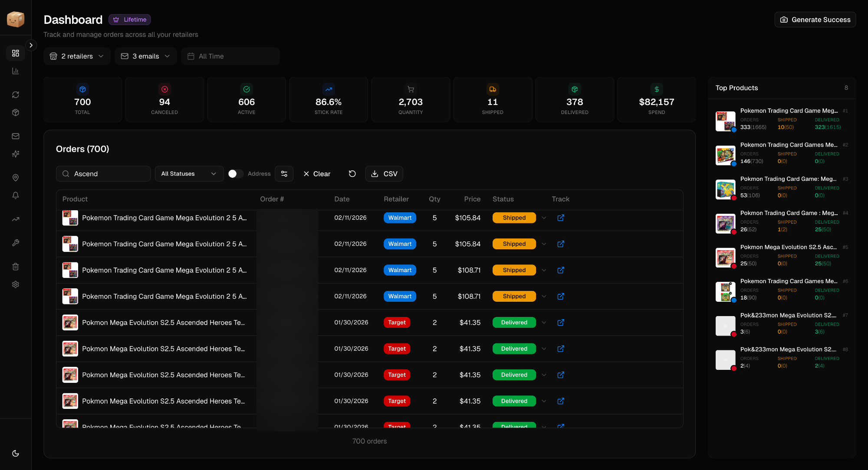Select the AI sparkles icon in the sidebar
Screen dimensions: 868x470
click(x=16, y=154)
